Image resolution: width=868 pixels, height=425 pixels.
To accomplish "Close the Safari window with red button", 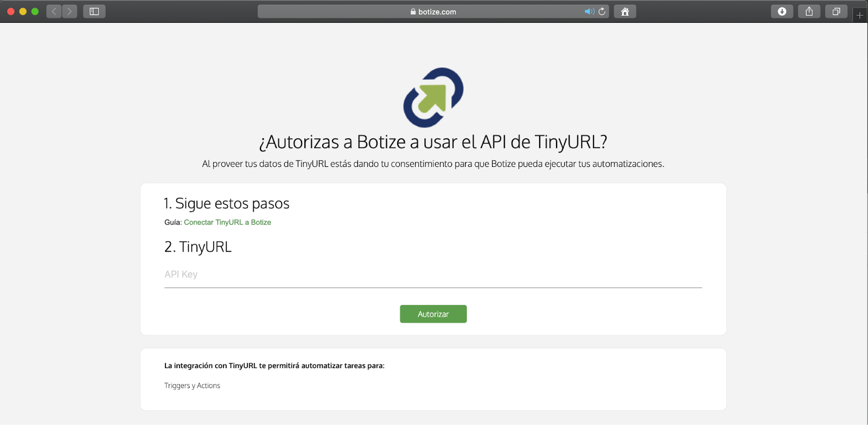I will click(x=10, y=11).
